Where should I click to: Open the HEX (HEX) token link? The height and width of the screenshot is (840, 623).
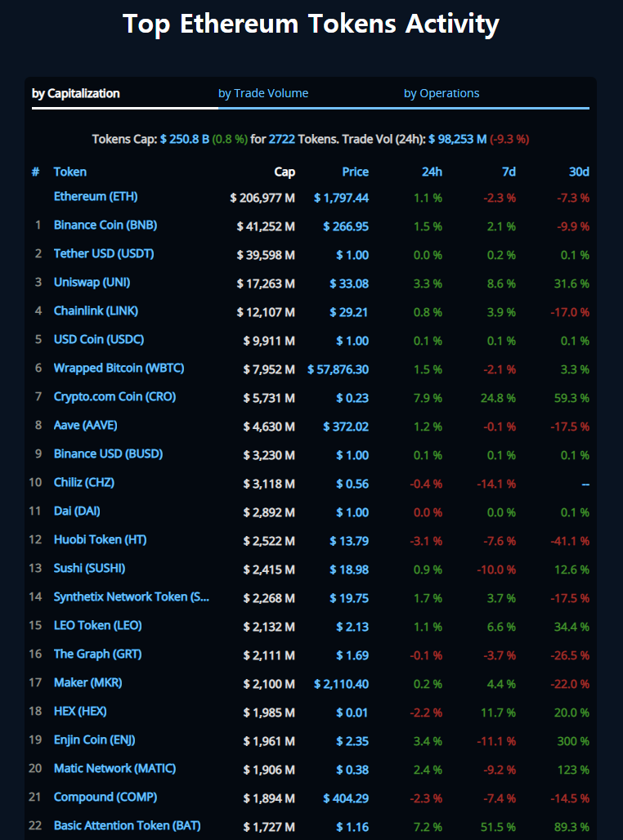coord(80,711)
